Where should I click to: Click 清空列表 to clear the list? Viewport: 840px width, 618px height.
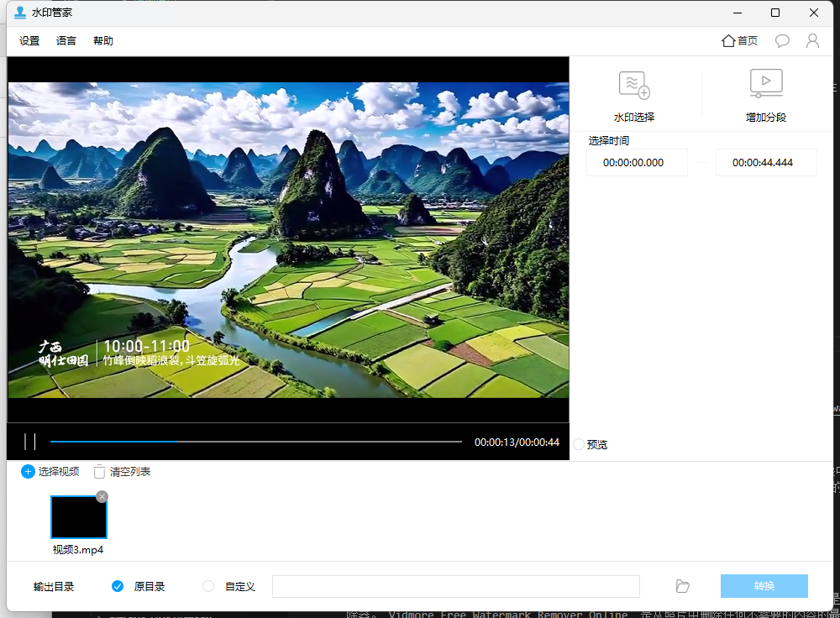pyautogui.click(x=122, y=472)
